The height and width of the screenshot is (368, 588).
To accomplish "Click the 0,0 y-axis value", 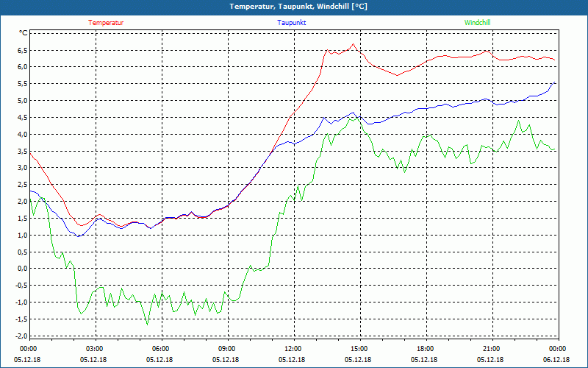I will pos(23,269).
